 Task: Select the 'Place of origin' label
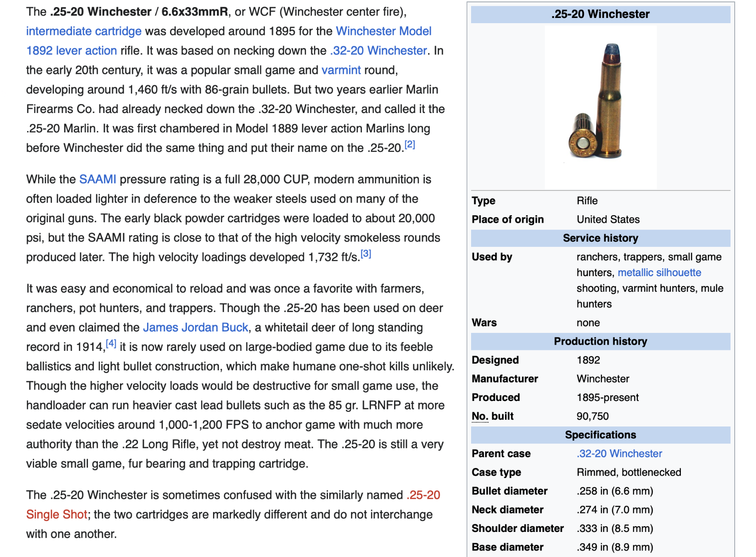tap(507, 219)
